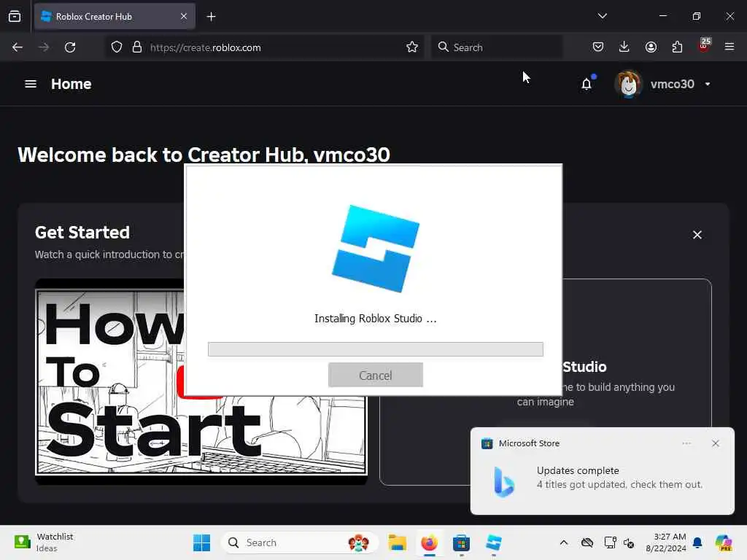Open muted volume tray icon

tap(629, 542)
